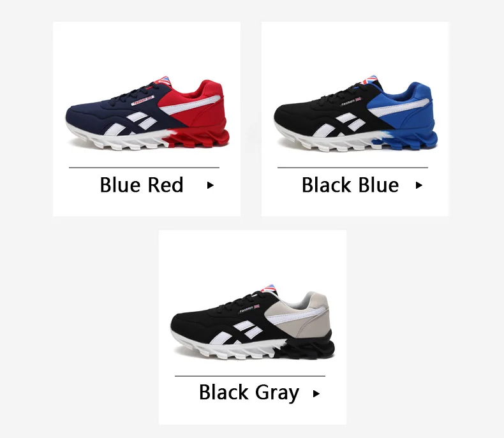
Task: Click the white stripes on Black Gray sneaker
Action: [x=243, y=333]
